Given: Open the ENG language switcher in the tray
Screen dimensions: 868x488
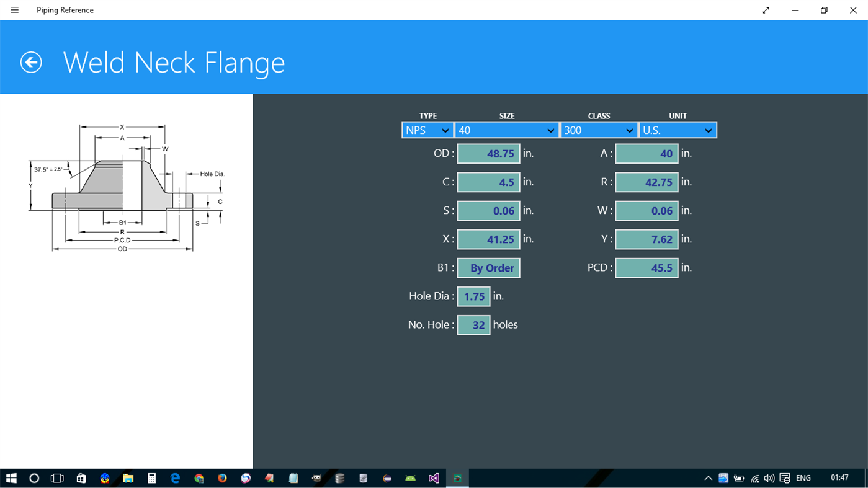Looking at the screenshot, I should tap(802, 478).
